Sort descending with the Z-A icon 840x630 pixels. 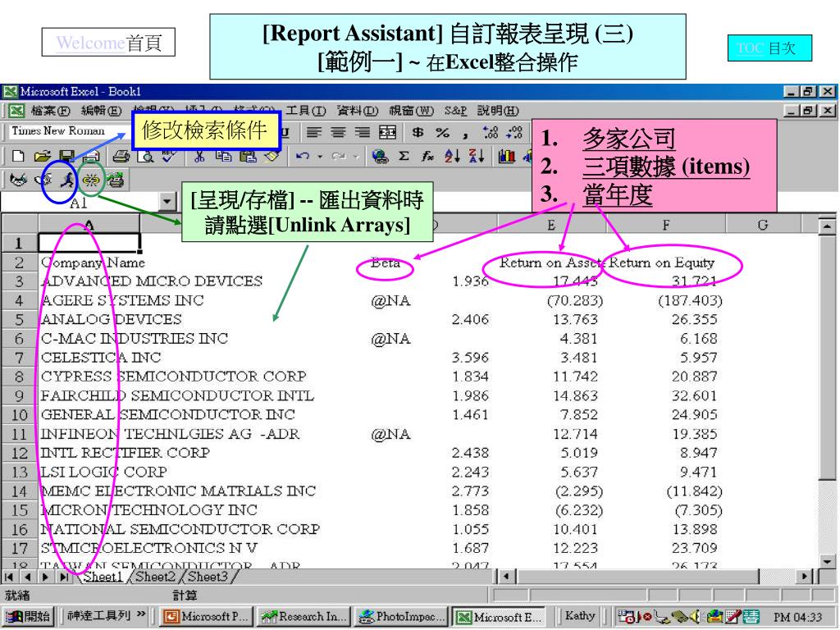(x=477, y=156)
